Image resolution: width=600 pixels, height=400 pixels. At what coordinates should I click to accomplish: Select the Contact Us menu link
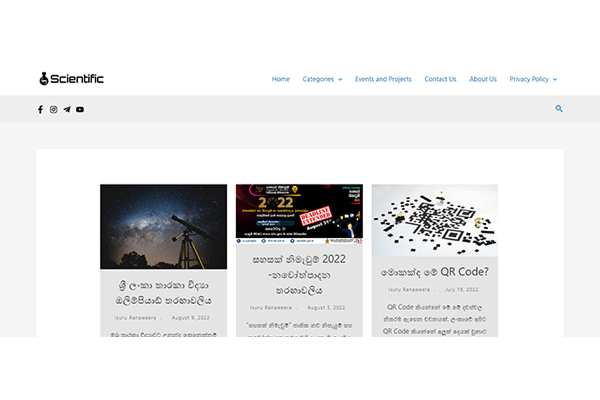pyautogui.click(x=440, y=79)
